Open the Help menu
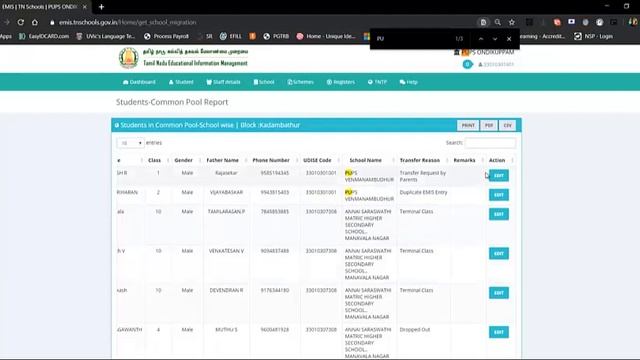 click(x=409, y=82)
